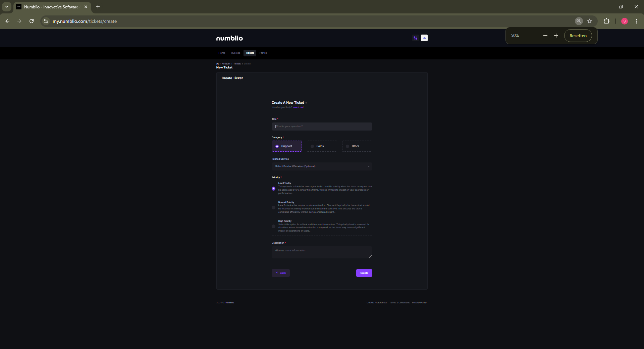The width and height of the screenshot is (644, 349).
Task: Open the Tickets menu item
Action: [x=250, y=53]
